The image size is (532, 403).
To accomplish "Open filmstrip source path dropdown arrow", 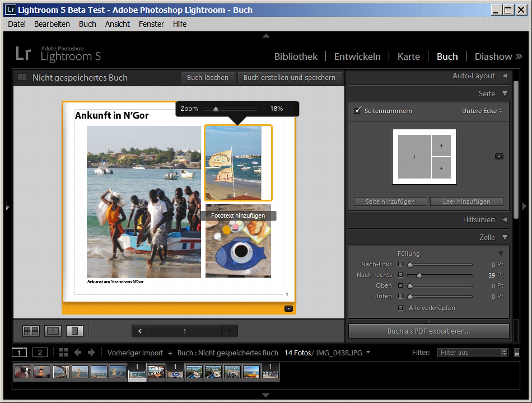I will point(368,352).
